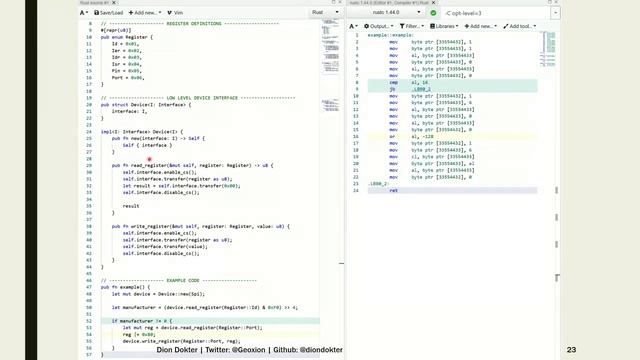Screen dimensions: 640x360
Task: Toggle Vim mode in the editor
Action: pyautogui.click(x=175, y=13)
